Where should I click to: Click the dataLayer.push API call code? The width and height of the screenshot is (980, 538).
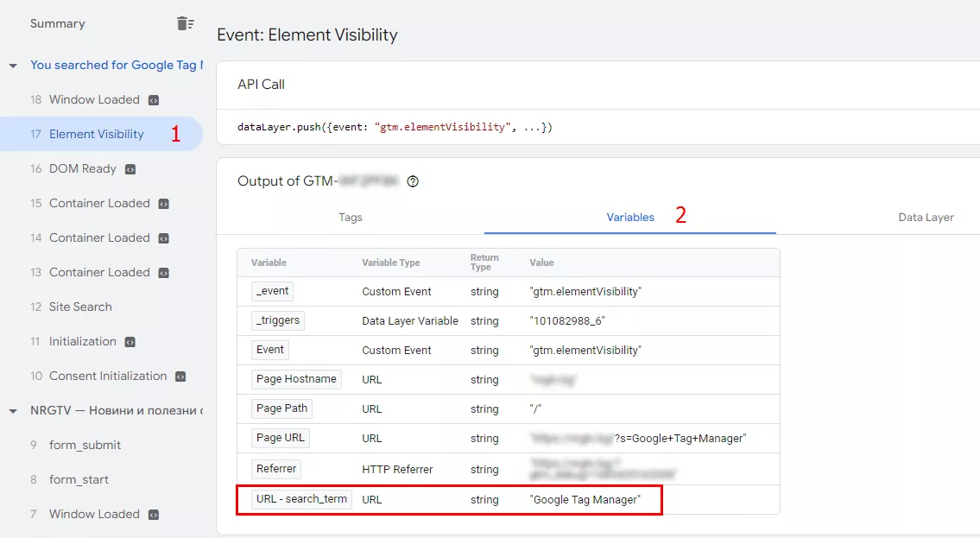pos(395,127)
